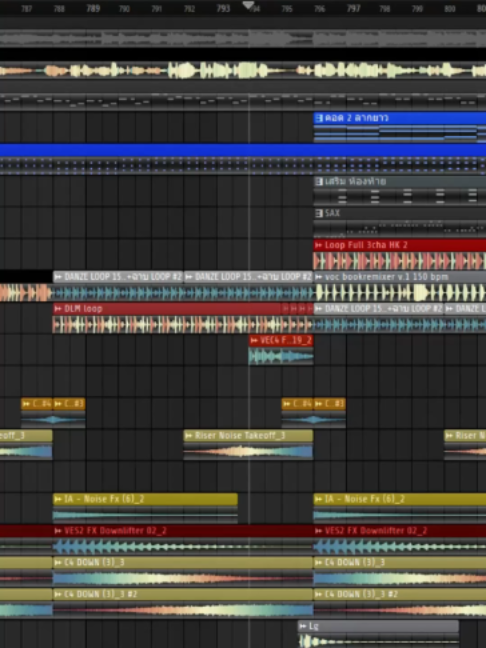This screenshot has height=648, width=486.
Task: Select the Loop Full 3cha HK 2 clip
Action: click(x=400, y=255)
